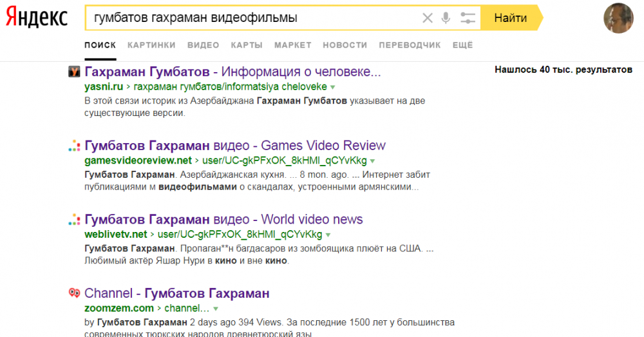Select the Поиск tab

click(100, 45)
